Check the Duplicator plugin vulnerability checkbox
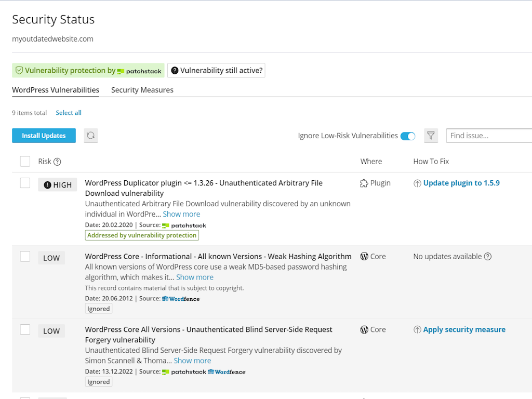Viewport: 532px width, 399px height. [25, 183]
